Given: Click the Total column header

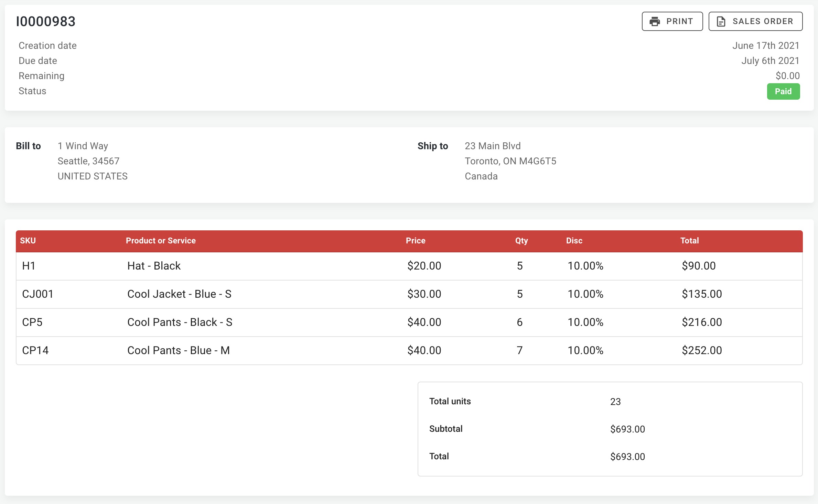Looking at the screenshot, I should pyautogui.click(x=689, y=241).
